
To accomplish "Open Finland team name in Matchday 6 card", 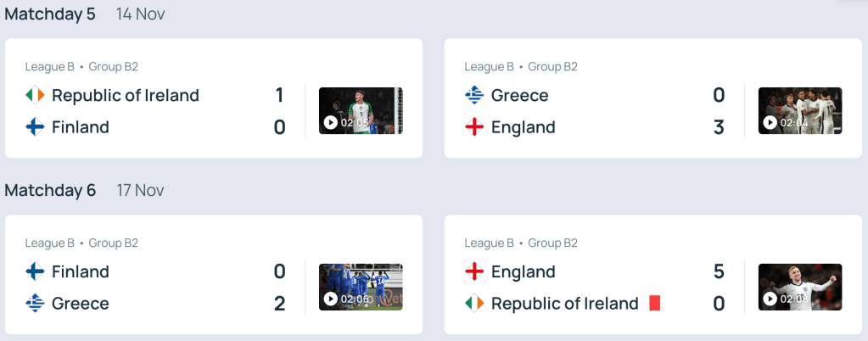I will [81, 271].
